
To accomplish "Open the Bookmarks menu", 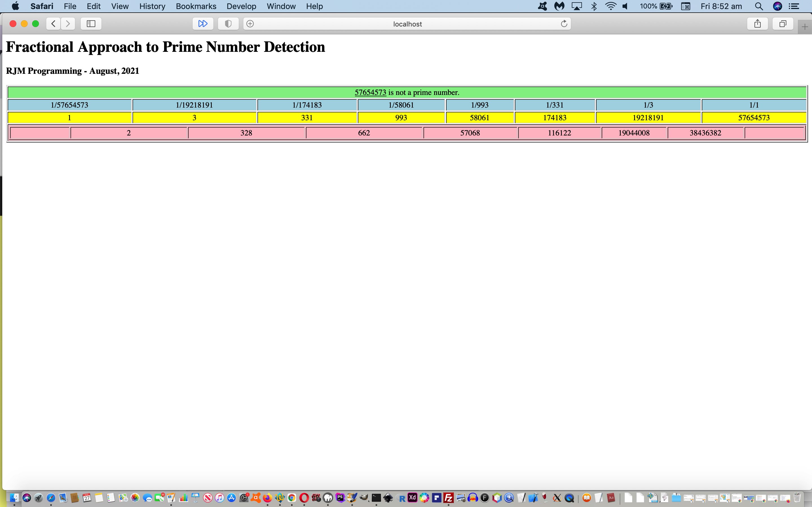I will (196, 6).
